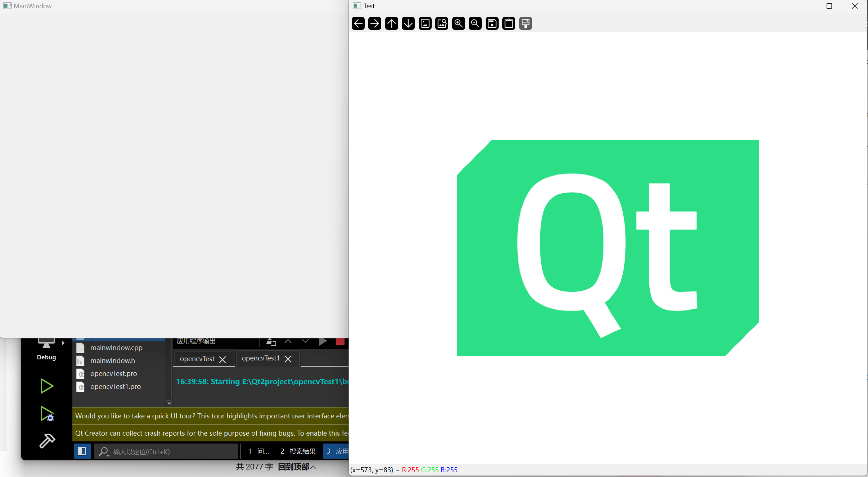Screen dimensions: 868x477
Task: Click the zoom in magnifier icon
Action: coord(458,24)
